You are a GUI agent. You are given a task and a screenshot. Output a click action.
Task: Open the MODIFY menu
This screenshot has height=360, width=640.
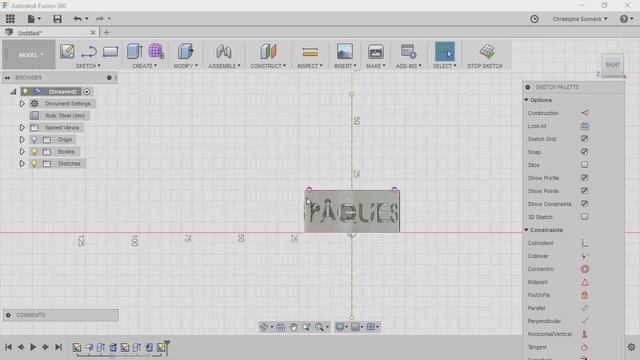point(186,66)
